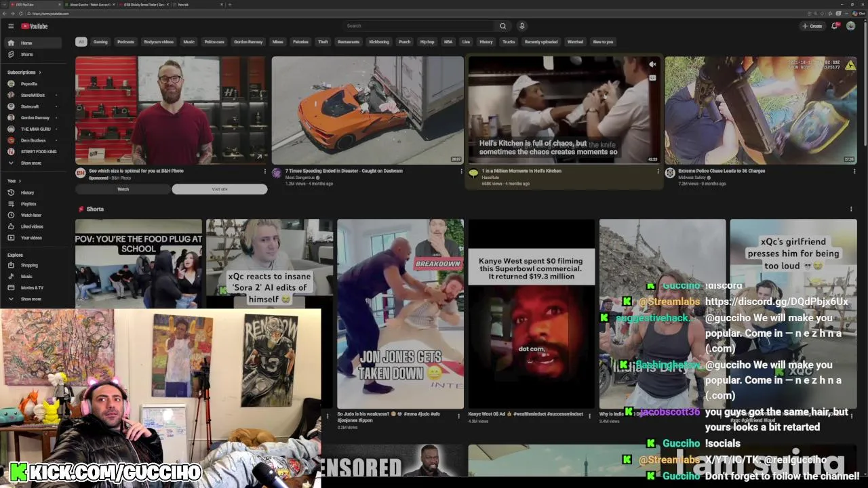Open xQc reacts to Sora 2 short
Viewport: 868px width, 488px height.
269,264
